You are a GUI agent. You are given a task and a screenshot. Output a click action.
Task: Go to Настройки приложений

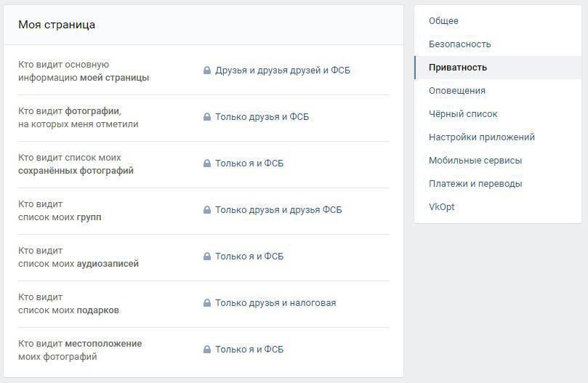(x=481, y=137)
